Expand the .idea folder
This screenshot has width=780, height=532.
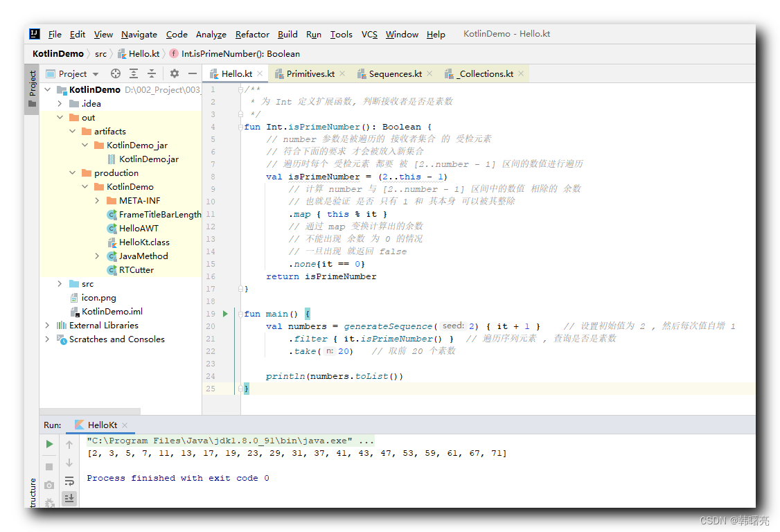[x=60, y=104]
